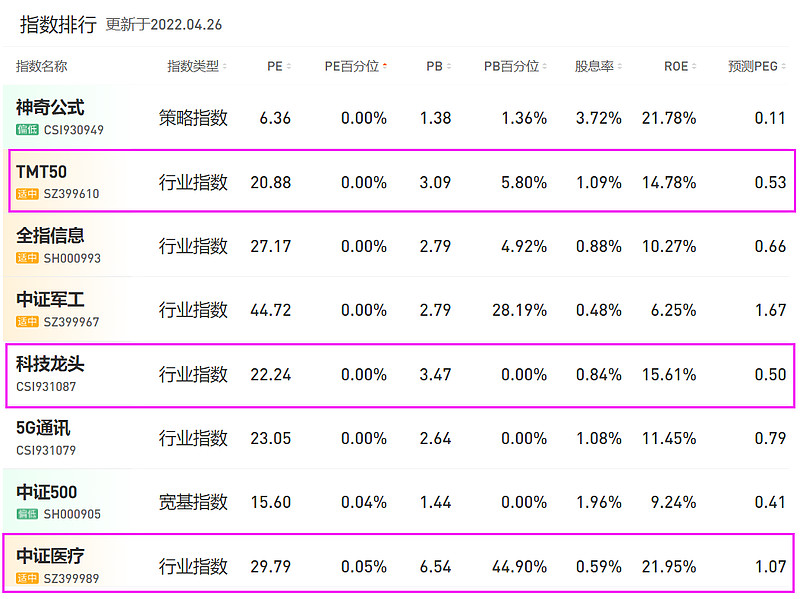Open the 全指信息 index

coord(50,236)
